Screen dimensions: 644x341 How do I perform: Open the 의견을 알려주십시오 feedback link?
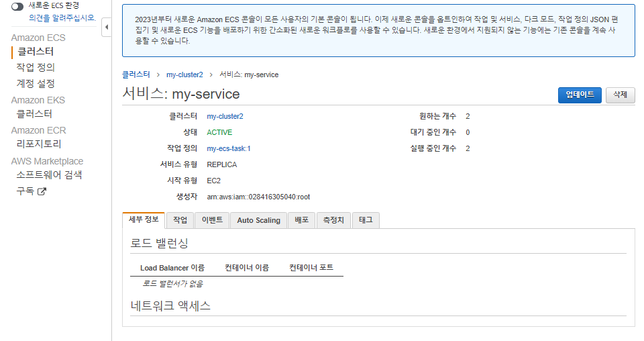pos(62,18)
